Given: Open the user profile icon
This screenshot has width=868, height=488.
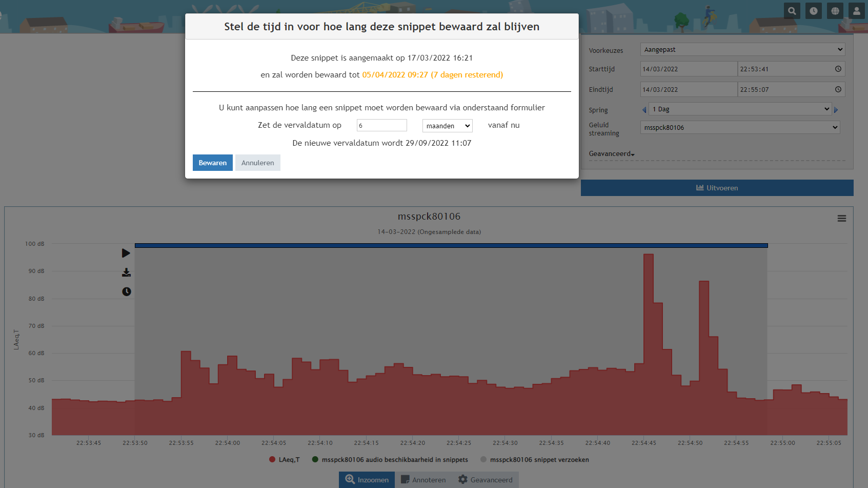Looking at the screenshot, I should click(x=857, y=11).
